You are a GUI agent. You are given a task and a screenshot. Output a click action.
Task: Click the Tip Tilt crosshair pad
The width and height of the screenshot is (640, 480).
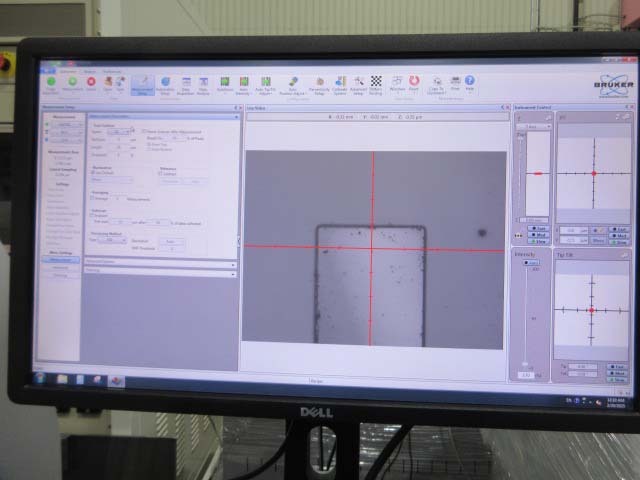pyautogui.click(x=591, y=310)
